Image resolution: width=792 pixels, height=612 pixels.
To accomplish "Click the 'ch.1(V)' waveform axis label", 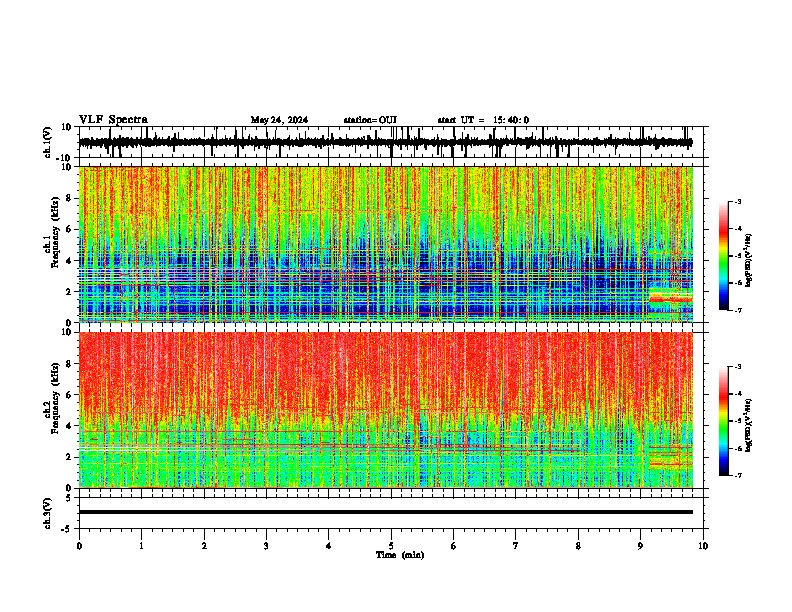I will point(48,142).
